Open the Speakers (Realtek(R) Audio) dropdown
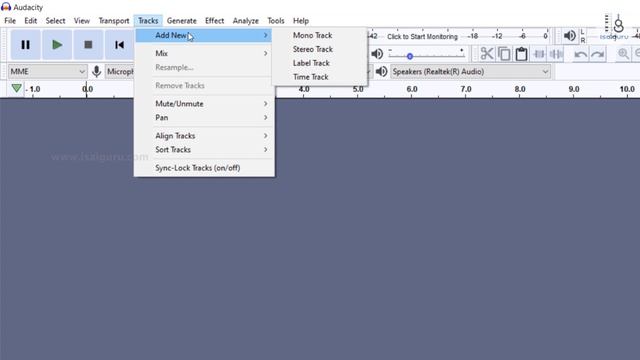This screenshot has width=640, height=360. click(x=470, y=71)
